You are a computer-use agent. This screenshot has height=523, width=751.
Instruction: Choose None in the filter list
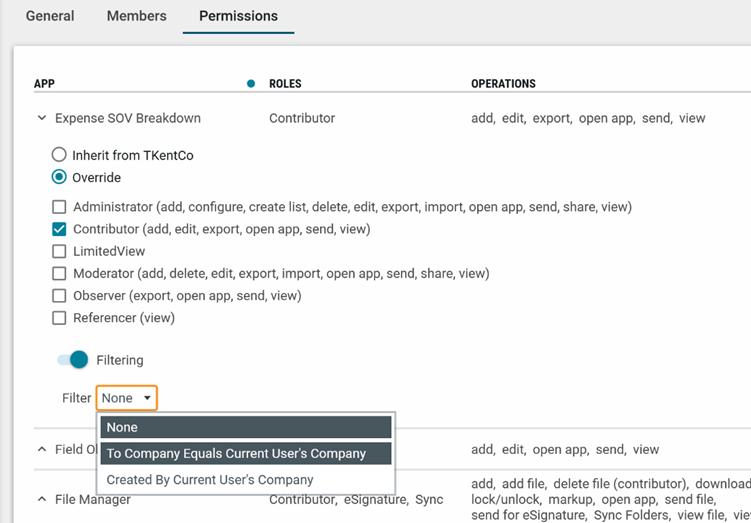click(x=246, y=427)
